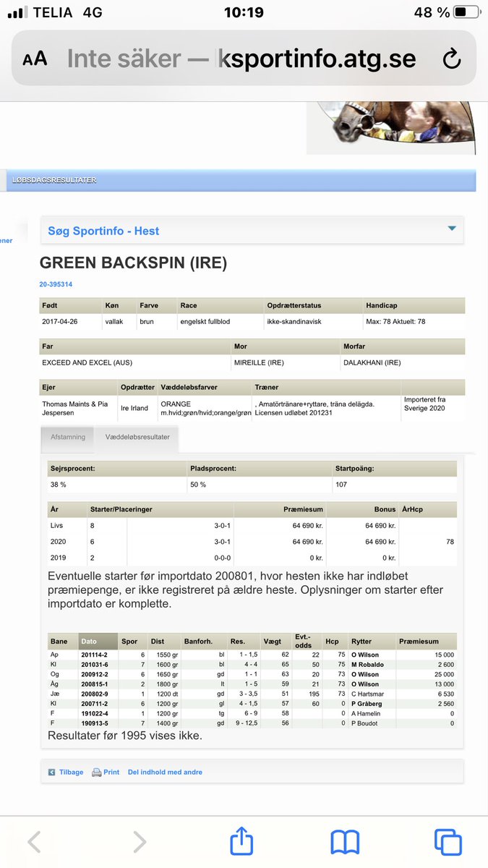Viewport: 488px width, 868px height.
Task: Click Del indhold med andre link
Action: point(165,772)
